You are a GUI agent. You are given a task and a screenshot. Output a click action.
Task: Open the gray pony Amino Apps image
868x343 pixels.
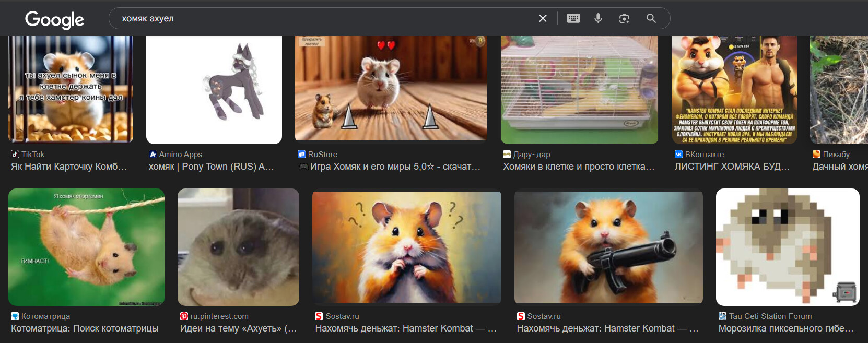(x=214, y=89)
